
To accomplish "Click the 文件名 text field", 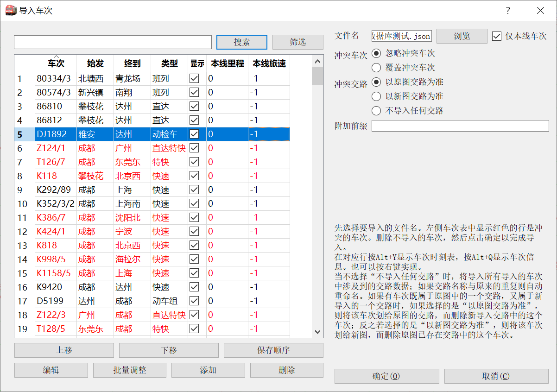I will click(x=402, y=36).
